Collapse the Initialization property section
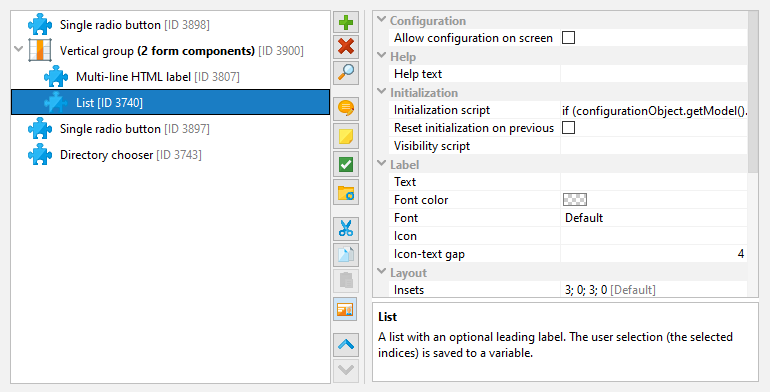The height and width of the screenshot is (392, 770). click(x=381, y=92)
